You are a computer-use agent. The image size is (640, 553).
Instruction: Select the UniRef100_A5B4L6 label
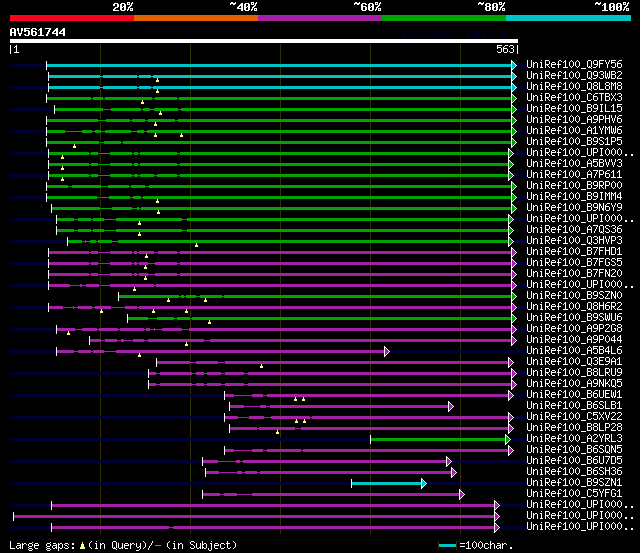tap(574, 351)
